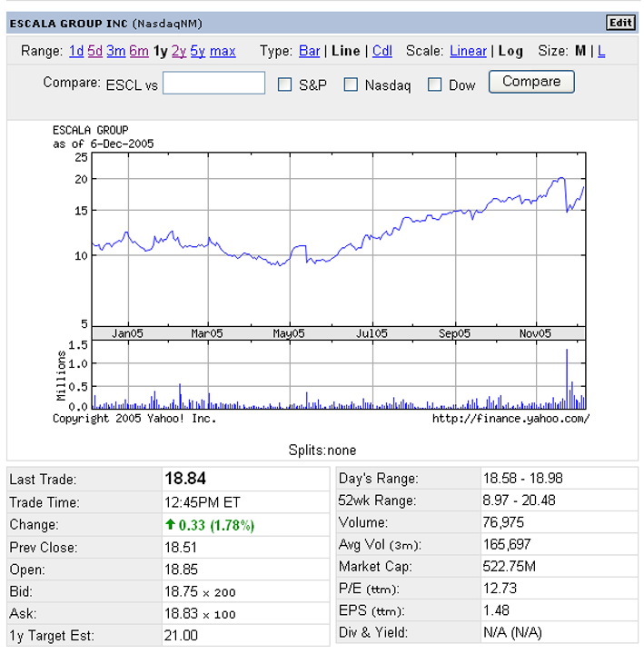
Task: Click the Avg Vol value 165,697
Action: 507,544
